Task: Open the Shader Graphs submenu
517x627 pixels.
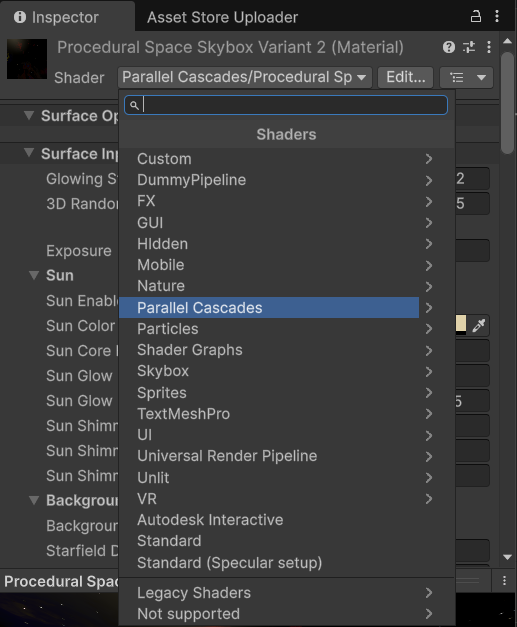Action: click(287, 350)
